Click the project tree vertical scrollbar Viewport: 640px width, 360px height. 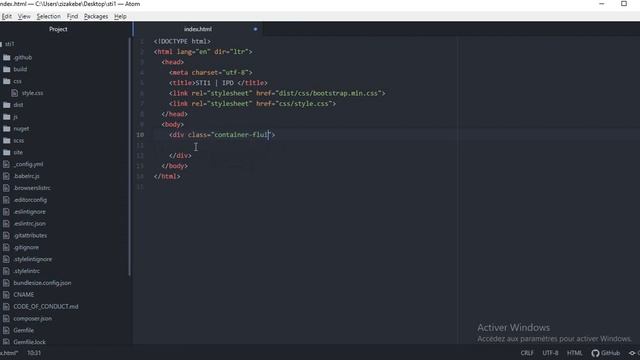coord(130,157)
